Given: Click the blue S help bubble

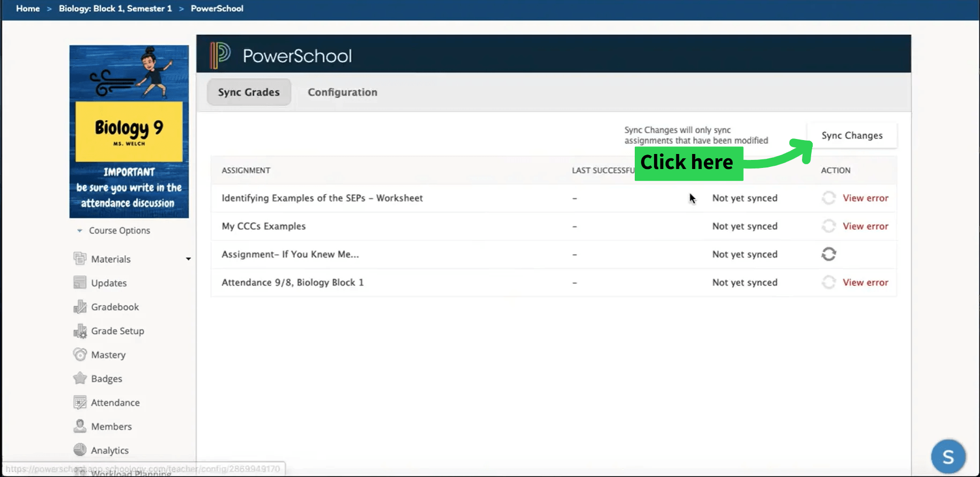Looking at the screenshot, I should point(948,457).
